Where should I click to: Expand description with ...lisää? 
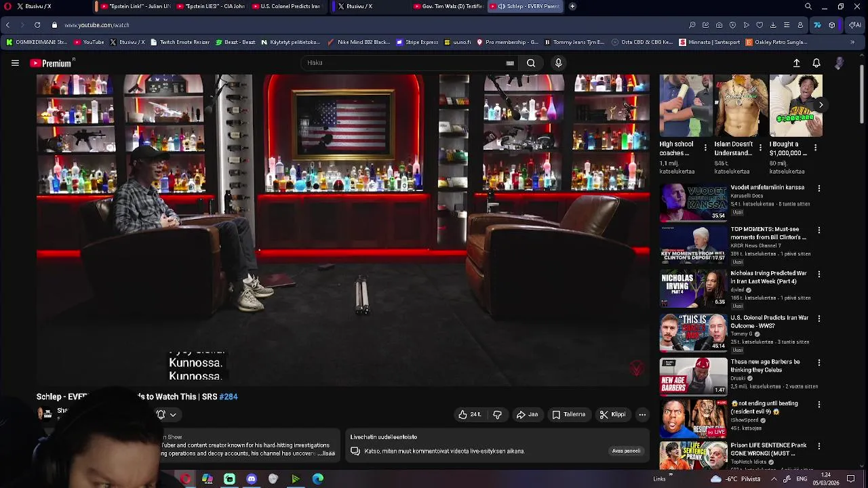click(326, 453)
